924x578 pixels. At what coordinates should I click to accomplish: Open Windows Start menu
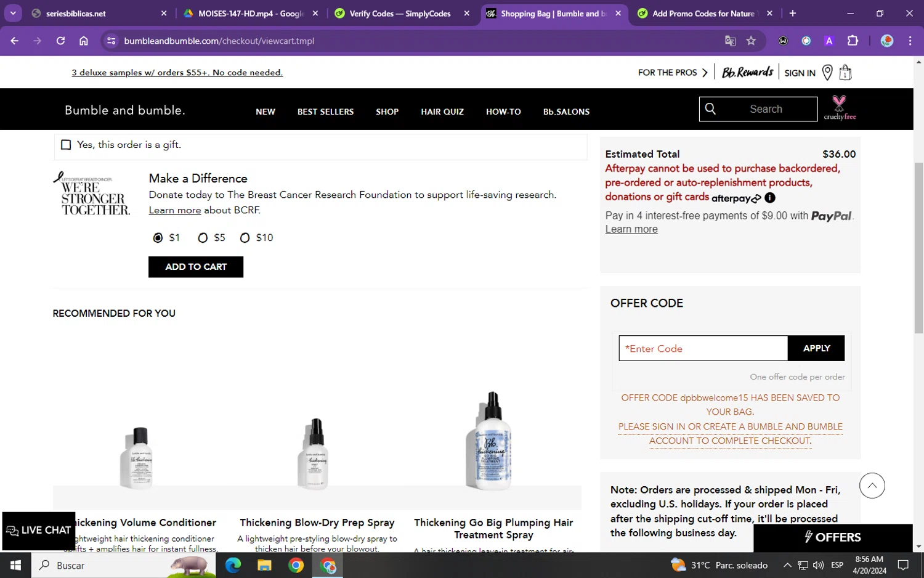(x=15, y=565)
